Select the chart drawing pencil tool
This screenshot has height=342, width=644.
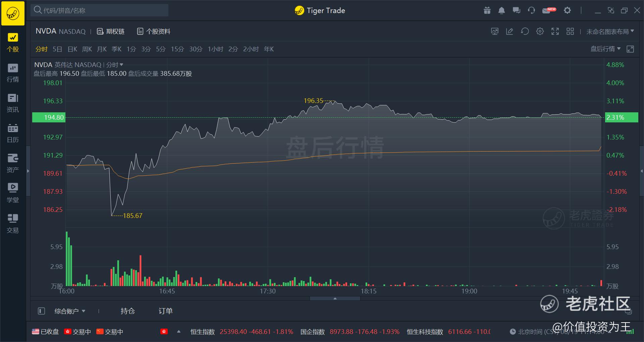[509, 31]
